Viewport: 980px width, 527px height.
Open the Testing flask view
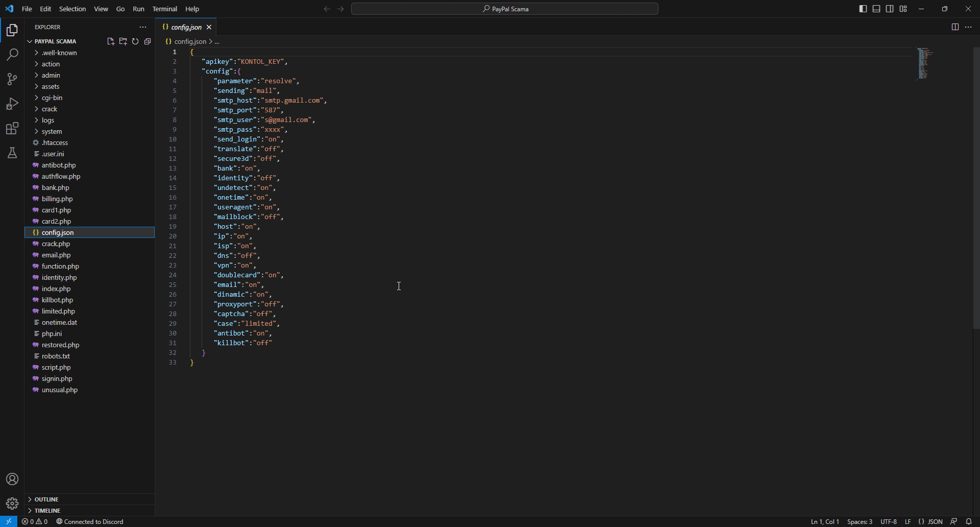click(x=12, y=153)
